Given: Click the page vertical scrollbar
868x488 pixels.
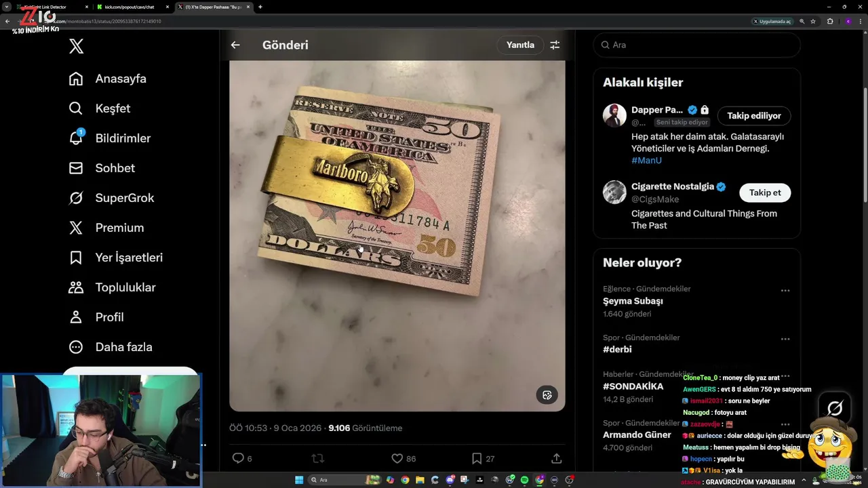Looking at the screenshot, I should tap(865, 146).
